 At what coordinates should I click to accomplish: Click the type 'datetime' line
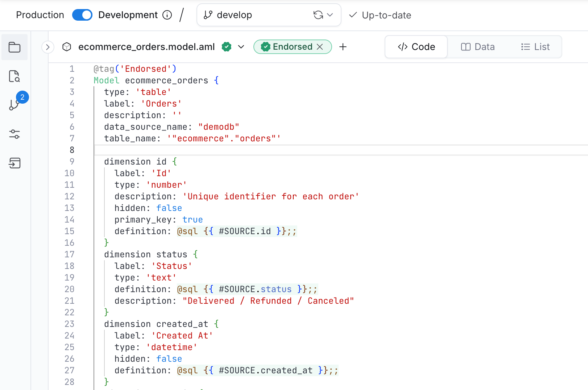pyautogui.click(x=156, y=347)
